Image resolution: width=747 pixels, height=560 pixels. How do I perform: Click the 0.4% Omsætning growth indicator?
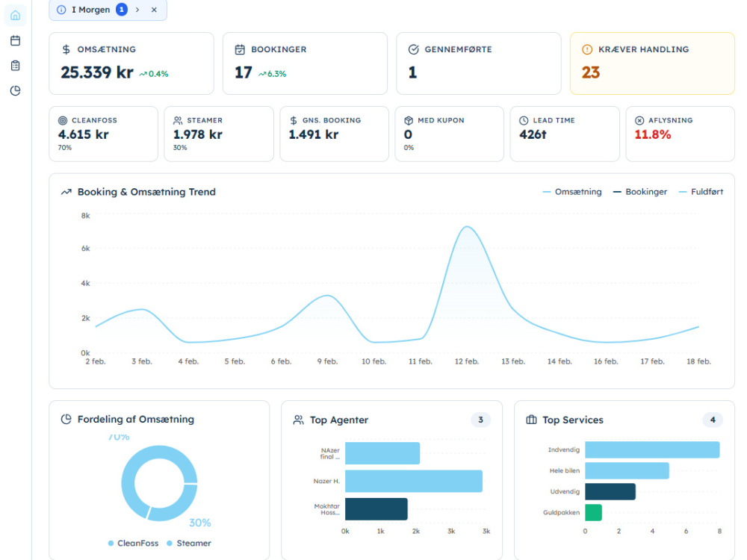coord(154,74)
